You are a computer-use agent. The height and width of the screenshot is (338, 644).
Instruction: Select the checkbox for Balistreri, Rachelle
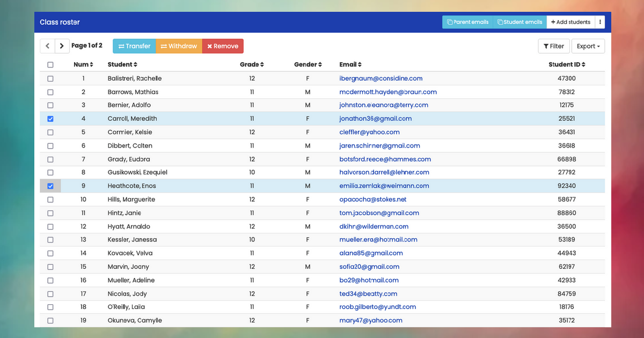coord(50,78)
